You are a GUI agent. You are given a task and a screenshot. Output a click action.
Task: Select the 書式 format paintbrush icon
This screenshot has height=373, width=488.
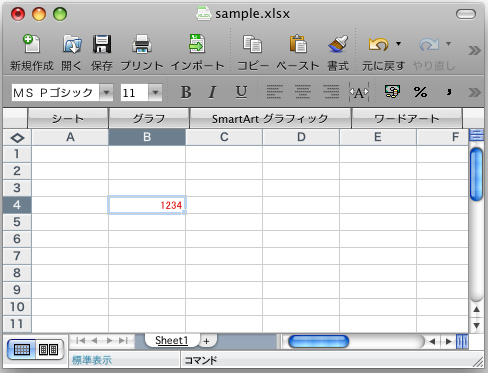click(x=338, y=44)
